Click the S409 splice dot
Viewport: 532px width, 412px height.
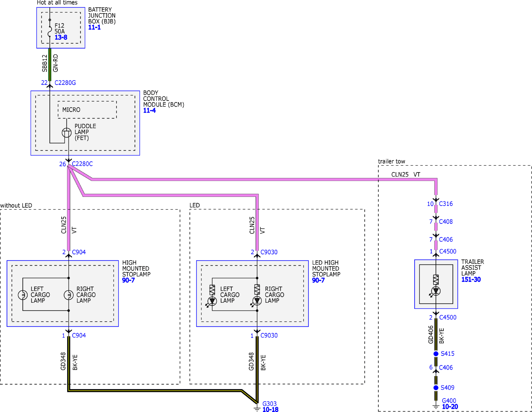[x=436, y=388]
